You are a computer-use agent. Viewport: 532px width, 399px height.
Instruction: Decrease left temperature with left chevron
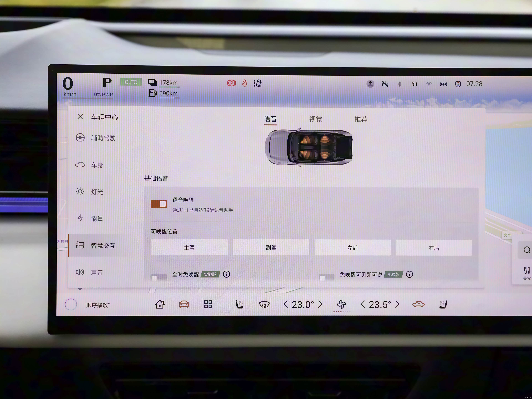pos(286,305)
